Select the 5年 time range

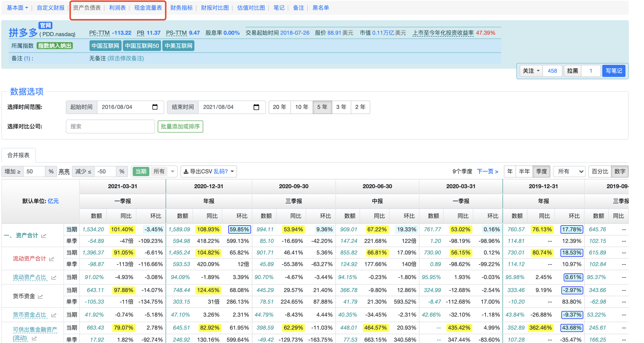[322, 107]
